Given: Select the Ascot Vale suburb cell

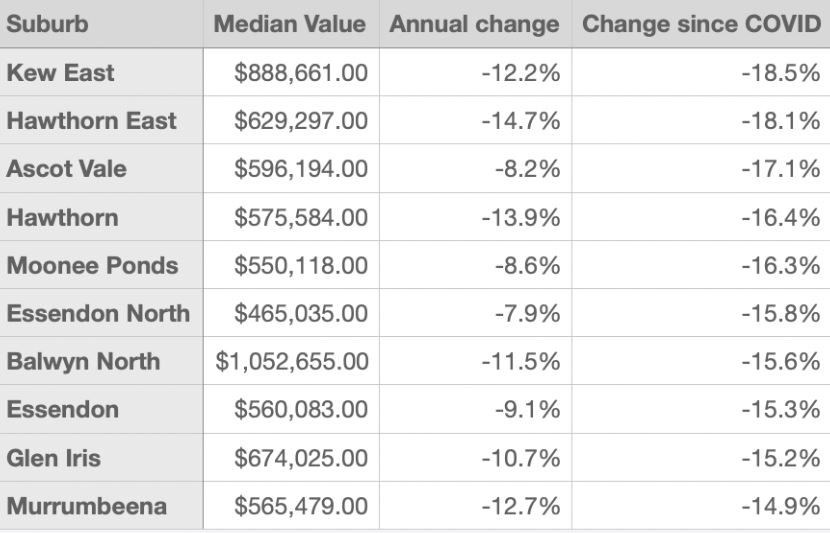Looking at the screenshot, I should coord(66,169).
